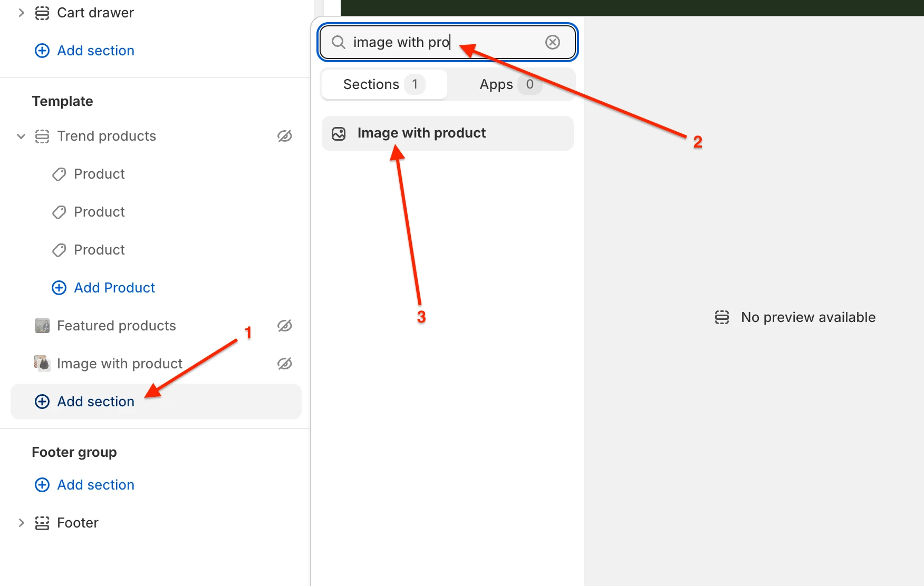Click the Cart drawer section icon

click(42, 13)
